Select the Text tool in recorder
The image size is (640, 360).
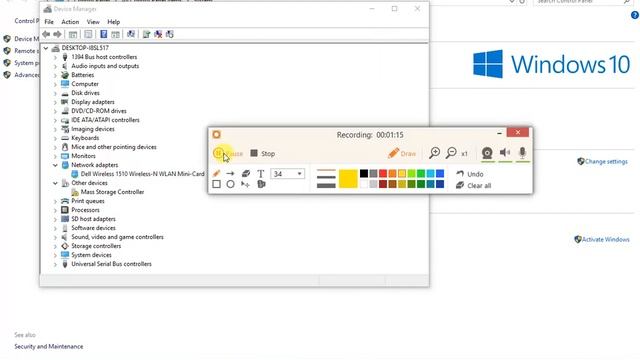tap(260, 173)
